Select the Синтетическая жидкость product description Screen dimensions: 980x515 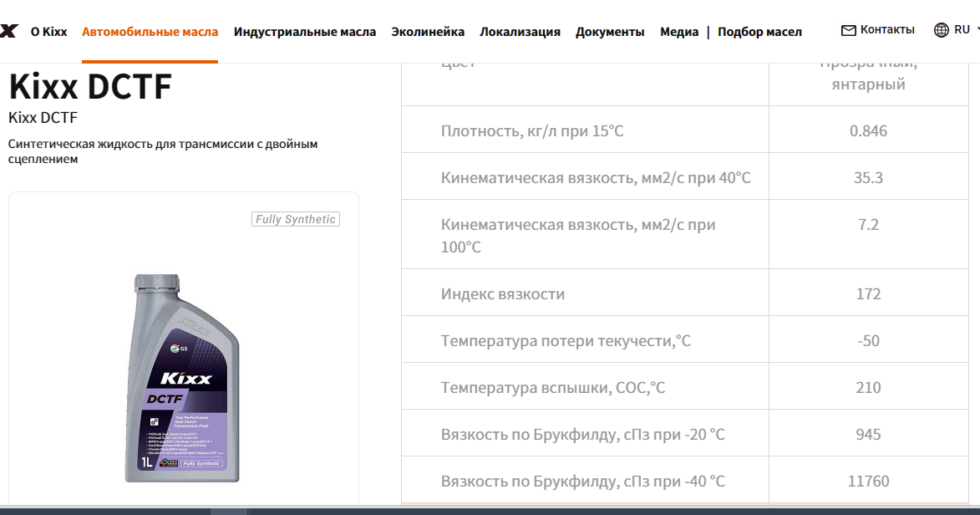pyautogui.click(x=163, y=150)
